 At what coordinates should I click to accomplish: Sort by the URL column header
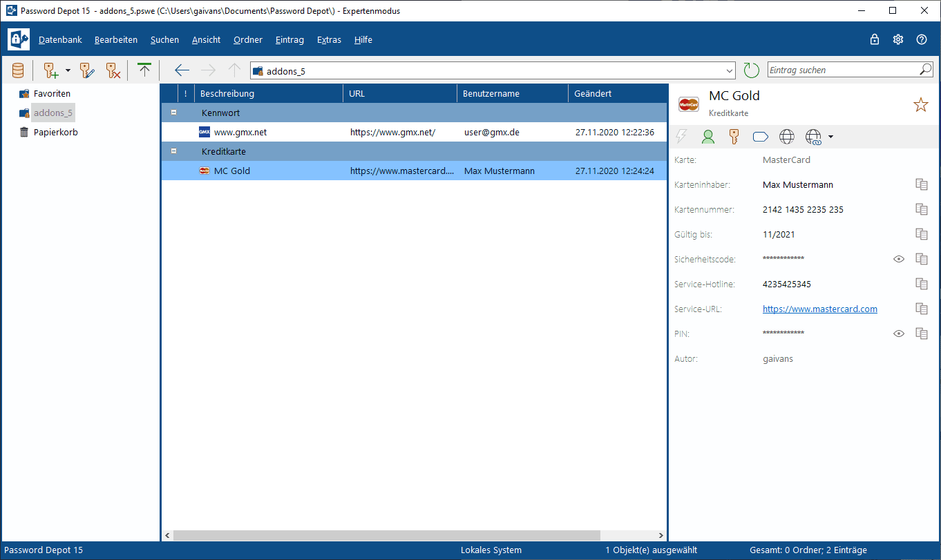(x=400, y=93)
